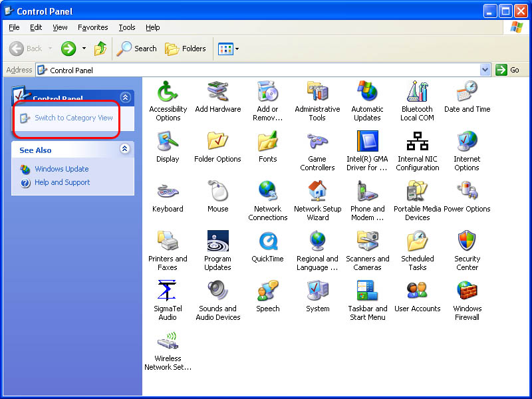The width and height of the screenshot is (532, 399).
Task: Collapse the Control Panel sidebar section
Action: 125,97
